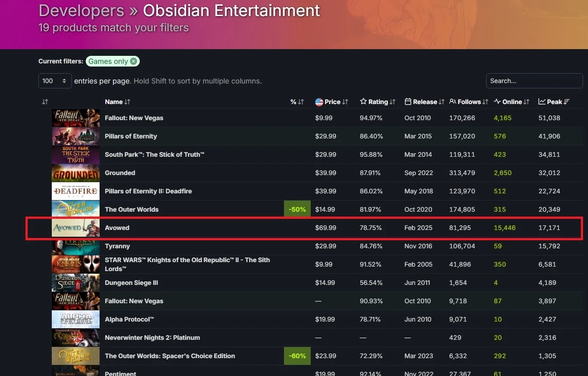This screenshot has height=376, width=588.
Task: Sort by Rating star column header
Action: pos(378,102)
